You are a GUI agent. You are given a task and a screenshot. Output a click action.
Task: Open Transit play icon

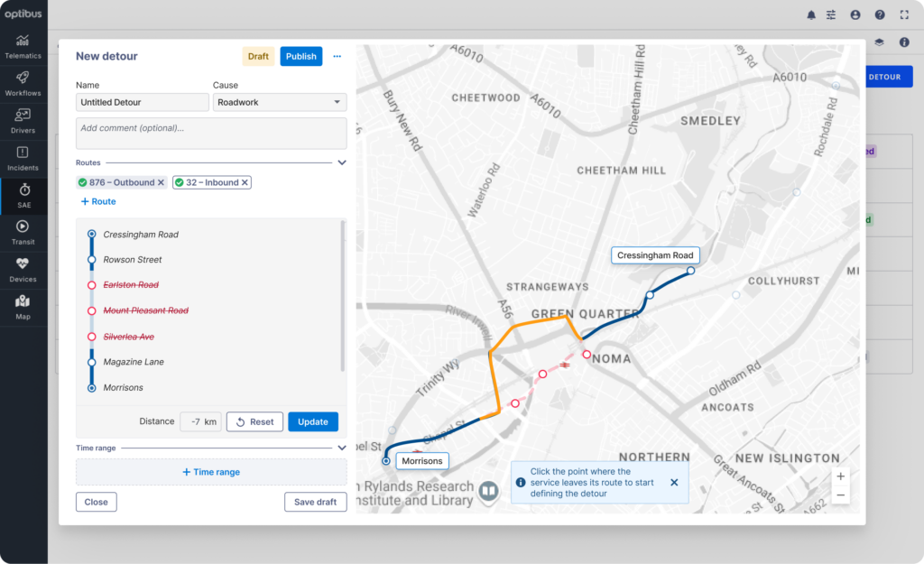[23, 227]
